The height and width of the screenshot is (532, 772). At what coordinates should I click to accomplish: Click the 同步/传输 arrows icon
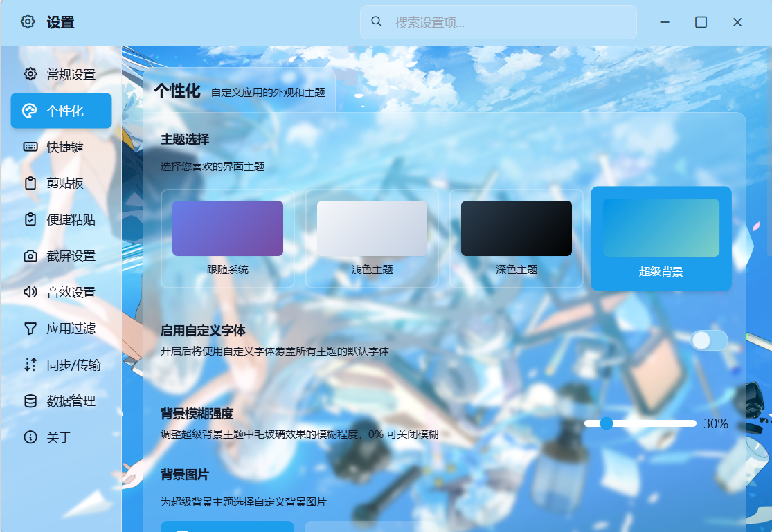(x=30, y=365)
